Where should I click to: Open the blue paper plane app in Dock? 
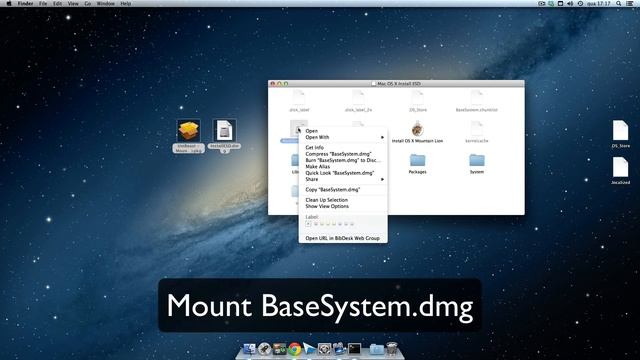tap(309, 349)
